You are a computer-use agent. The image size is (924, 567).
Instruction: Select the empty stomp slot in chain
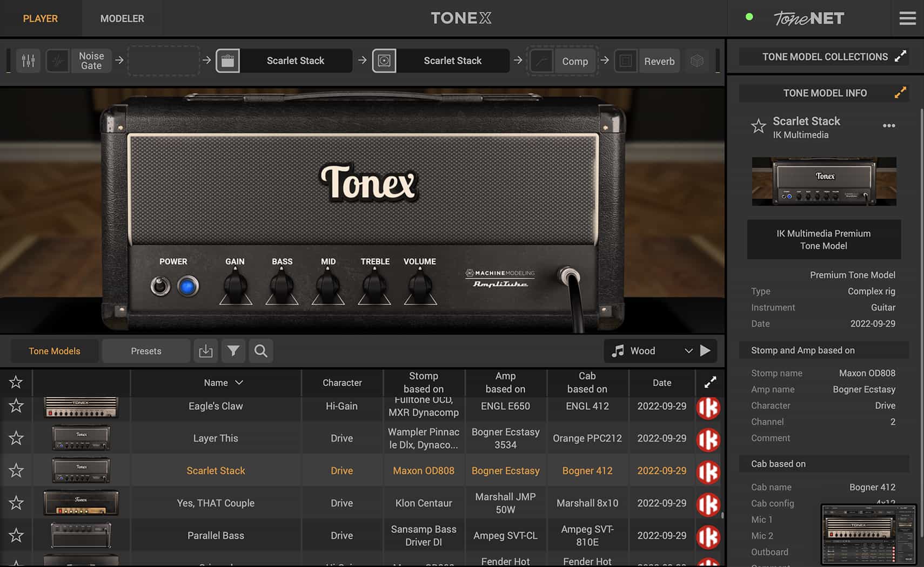click(x=164, y=60)
